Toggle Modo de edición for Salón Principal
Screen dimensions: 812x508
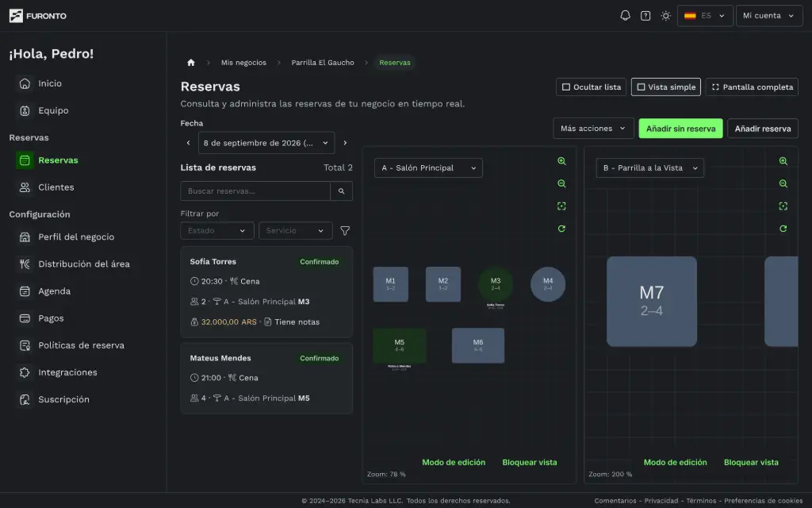coord(454,463)
